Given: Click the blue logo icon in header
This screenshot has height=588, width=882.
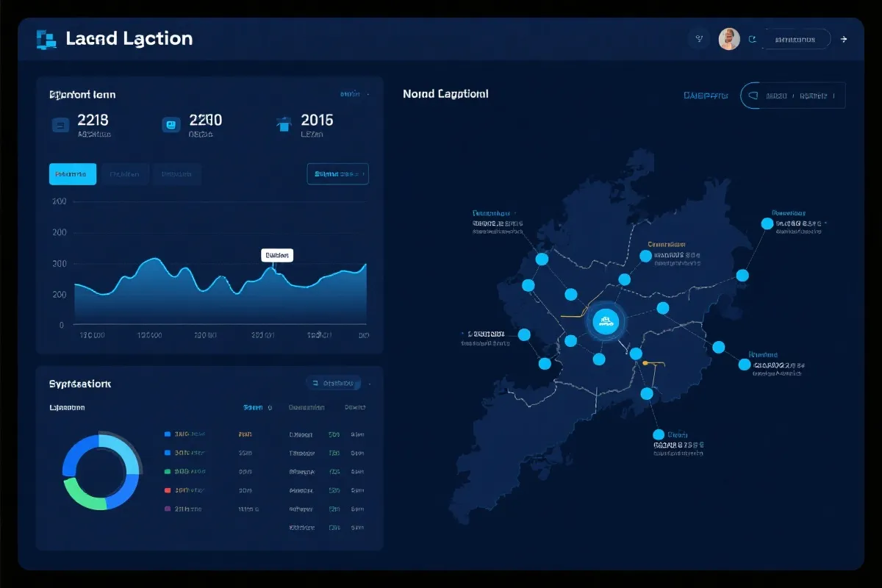Looking at the screenshot, I should tap(46, 39).
